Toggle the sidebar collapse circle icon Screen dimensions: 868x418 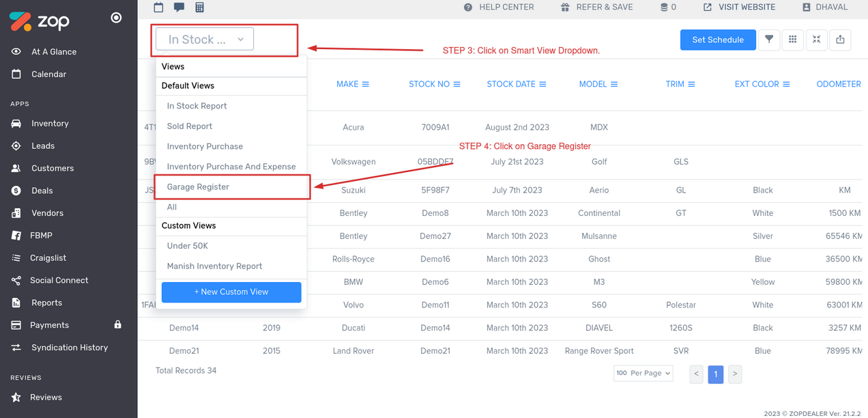coord(116,18)
